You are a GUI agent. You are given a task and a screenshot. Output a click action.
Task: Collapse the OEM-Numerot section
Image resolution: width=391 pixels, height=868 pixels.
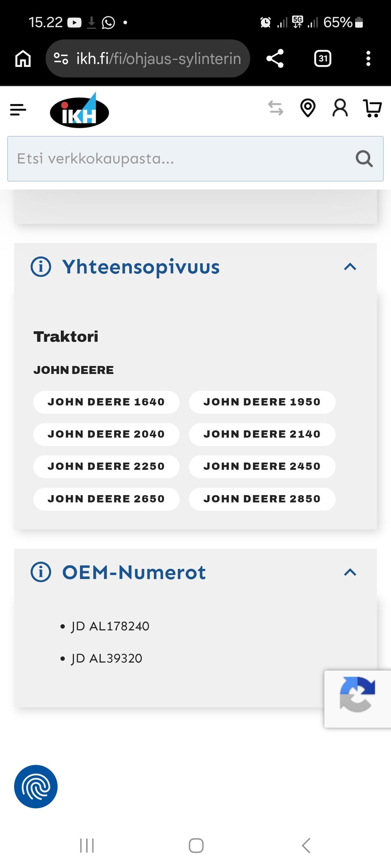pyautogui.click(x=350, y=573)
